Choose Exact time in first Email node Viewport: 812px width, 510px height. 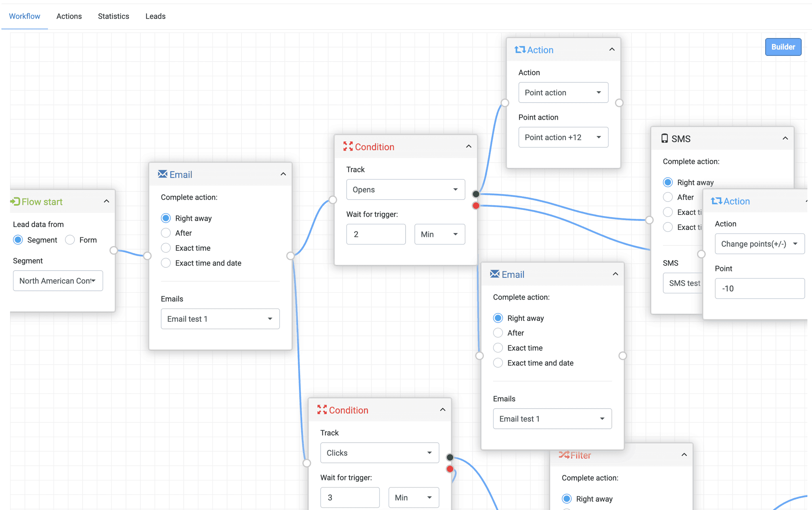(x=166, y=248)
